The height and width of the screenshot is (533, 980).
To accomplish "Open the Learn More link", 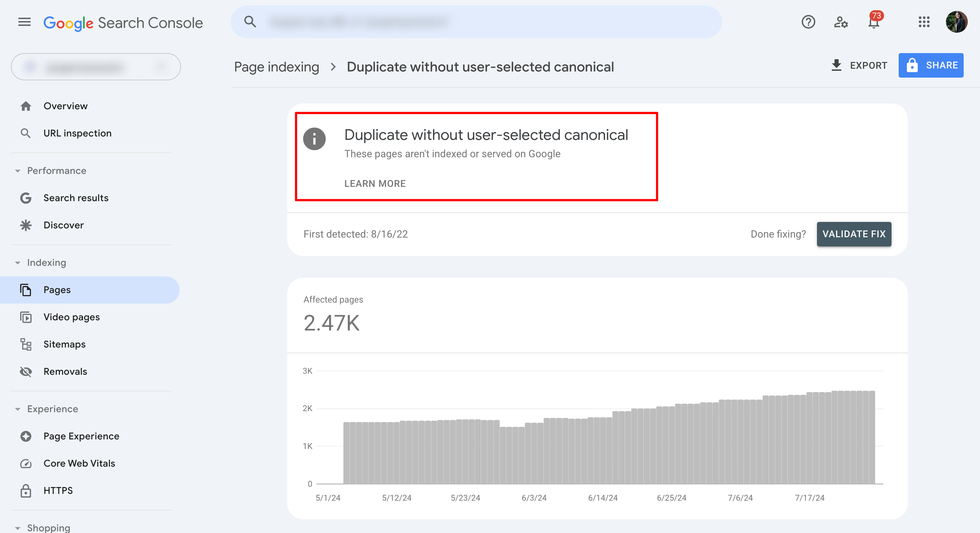I will click(x=375, y=184).
